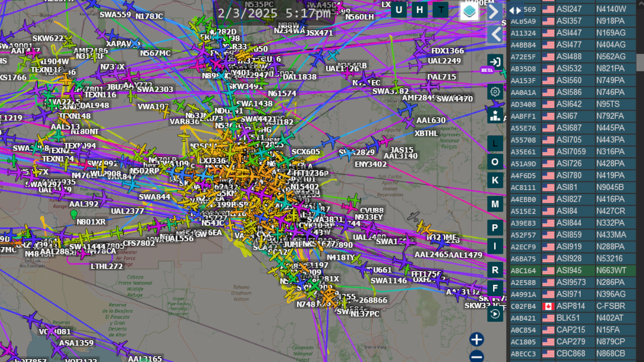The width and height of the screenshot is (644, 362).
Task: Select the N801XR aircraft label on map
Action: [91, 222]
